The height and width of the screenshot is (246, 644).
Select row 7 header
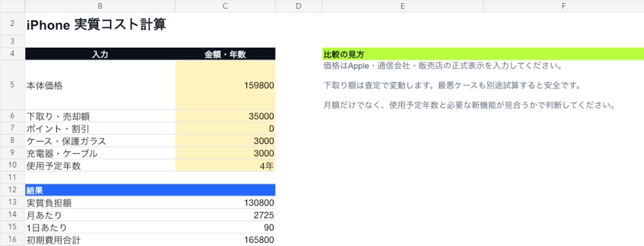click(x=13, y=128)
